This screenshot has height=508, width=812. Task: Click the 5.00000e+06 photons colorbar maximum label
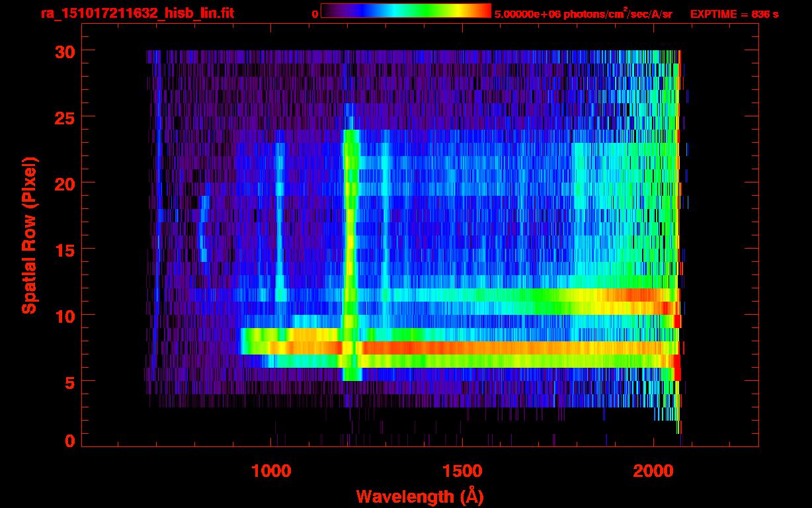click(583, 14)
